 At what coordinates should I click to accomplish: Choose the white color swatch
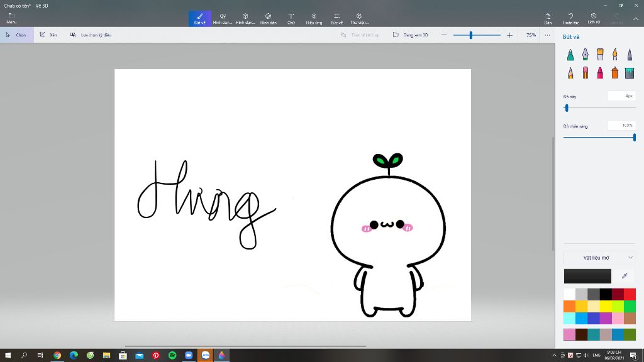coord(569,294)
